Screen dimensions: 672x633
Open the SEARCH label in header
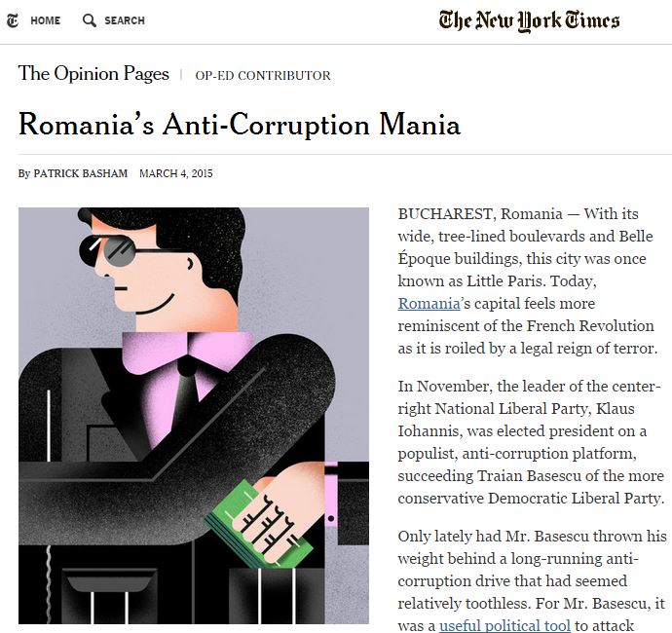124,20
